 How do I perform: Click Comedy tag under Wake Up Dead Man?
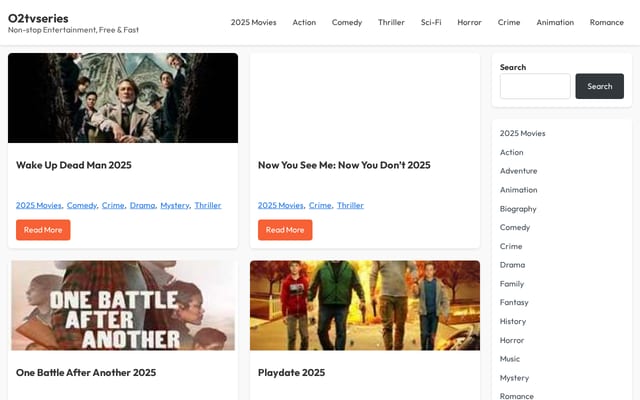(x=82, y=205)
